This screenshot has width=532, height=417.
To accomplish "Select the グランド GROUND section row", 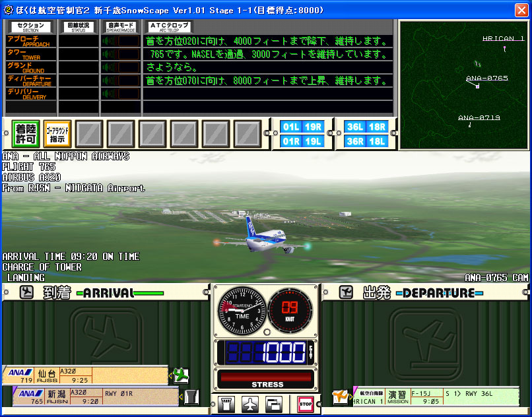I will [x=30, y=67].
